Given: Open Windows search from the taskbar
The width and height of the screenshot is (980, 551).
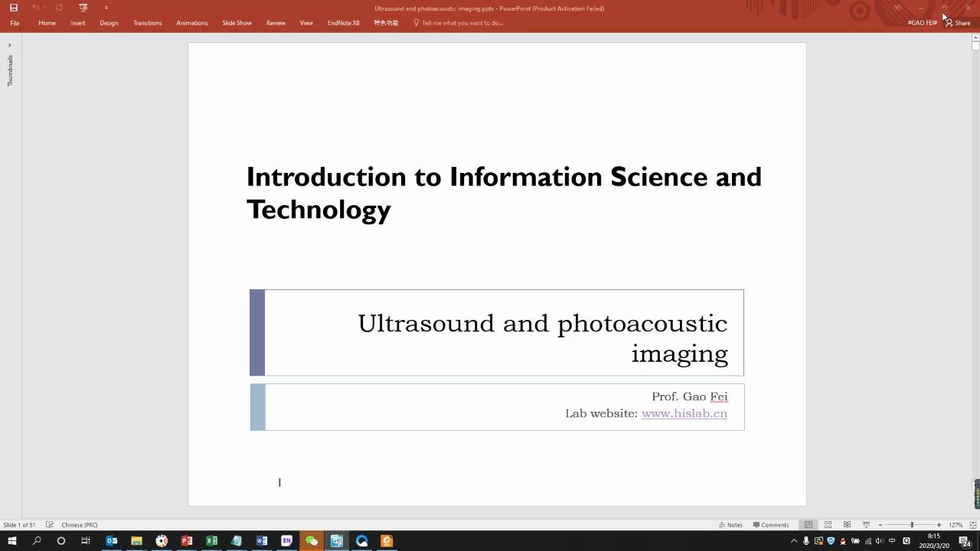Looking at the screenshot, I should click(x=36, y=541).
